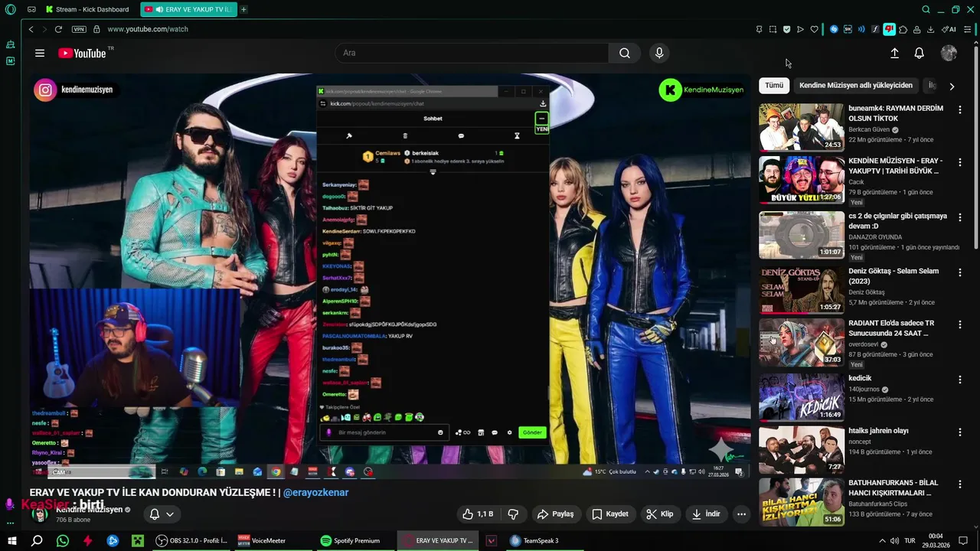The image size is (980, 551).
Task: Start voice search with the microphone
Action: [659, 53]
